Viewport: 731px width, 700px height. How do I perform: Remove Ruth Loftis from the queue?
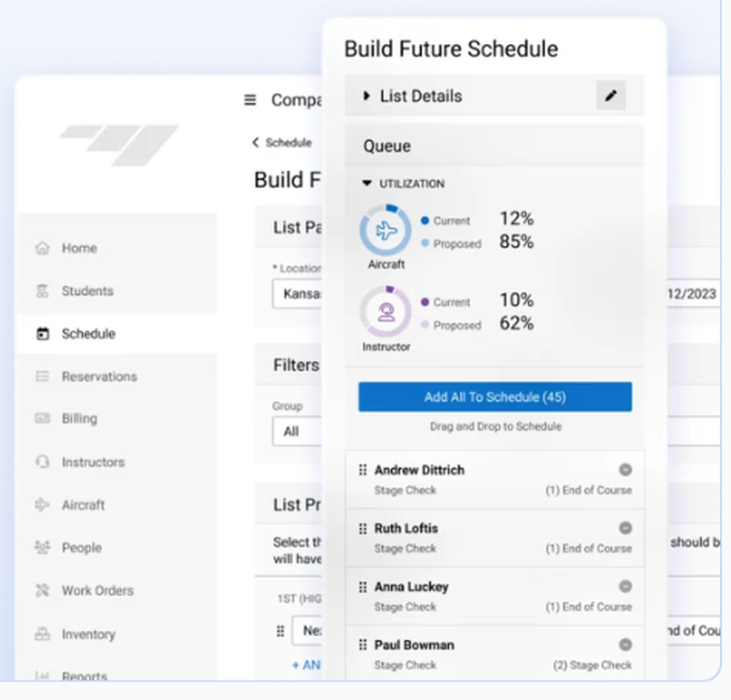[625, 528]
